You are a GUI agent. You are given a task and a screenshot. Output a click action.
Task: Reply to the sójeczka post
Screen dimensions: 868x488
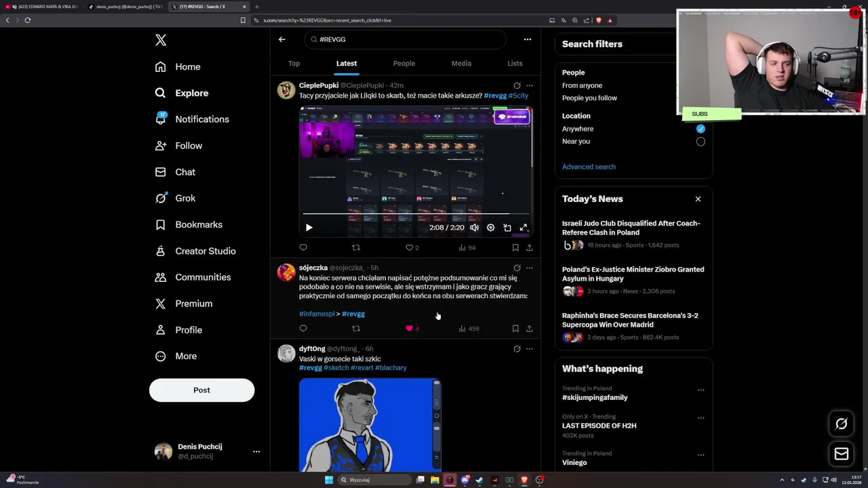(303, 329)
